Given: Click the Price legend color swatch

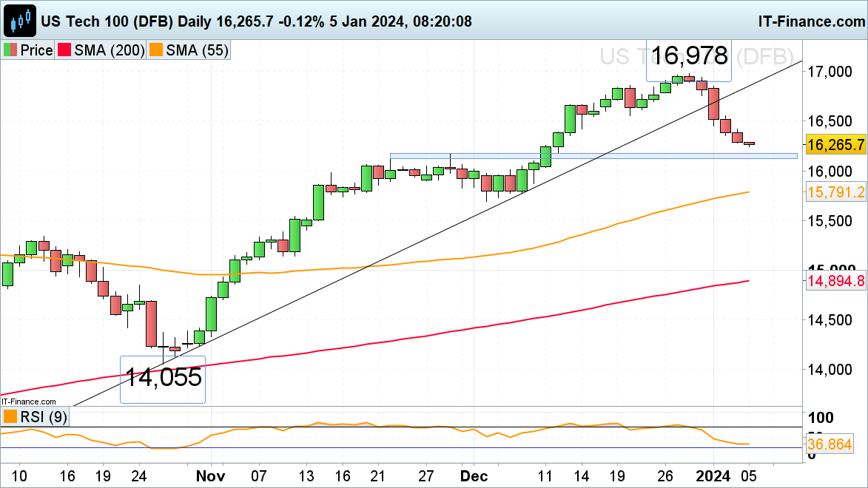Looking at the screenshot, I should [x=10, y=50].
